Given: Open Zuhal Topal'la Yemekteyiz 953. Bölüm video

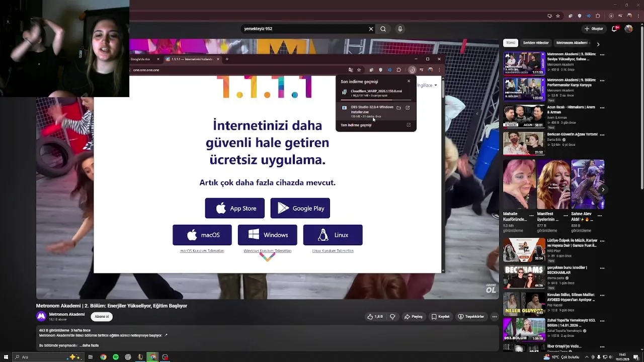Looking at the screenshot, I should point(524,330).
